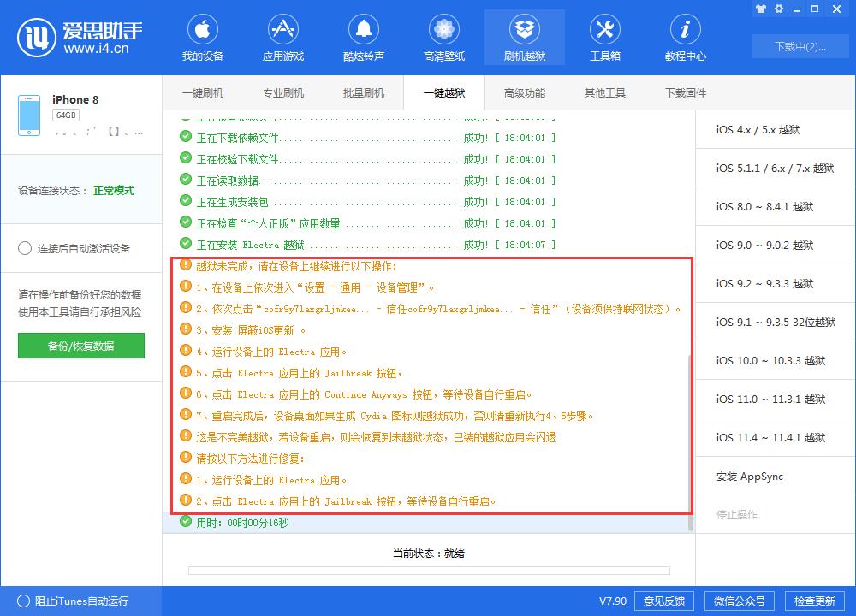
Task: Select the 一键越狱 tab
Action: click(443, 92)
